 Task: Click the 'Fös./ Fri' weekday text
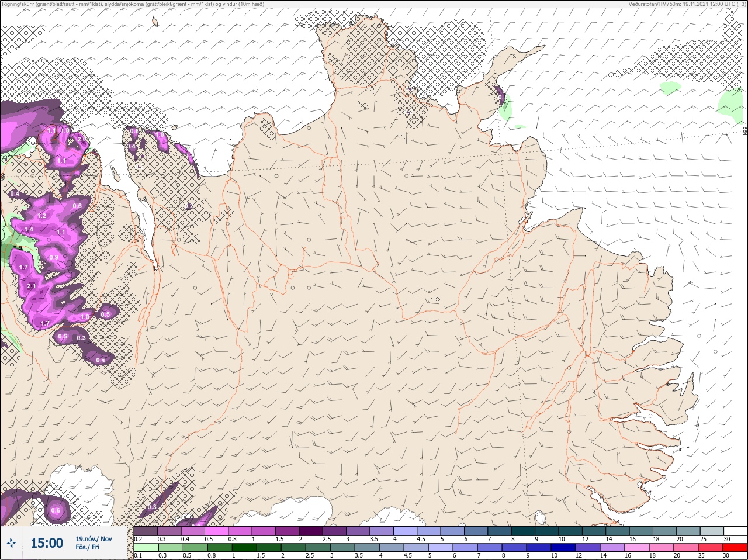tap(87, 547)
